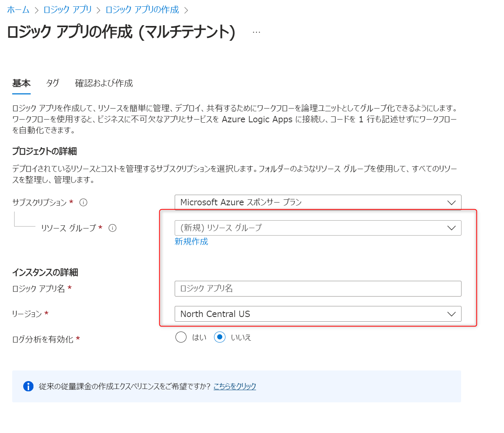Select いいえ for ログ分析を有効化
This screenshot has width=504, height=433.
pos(220,337)
